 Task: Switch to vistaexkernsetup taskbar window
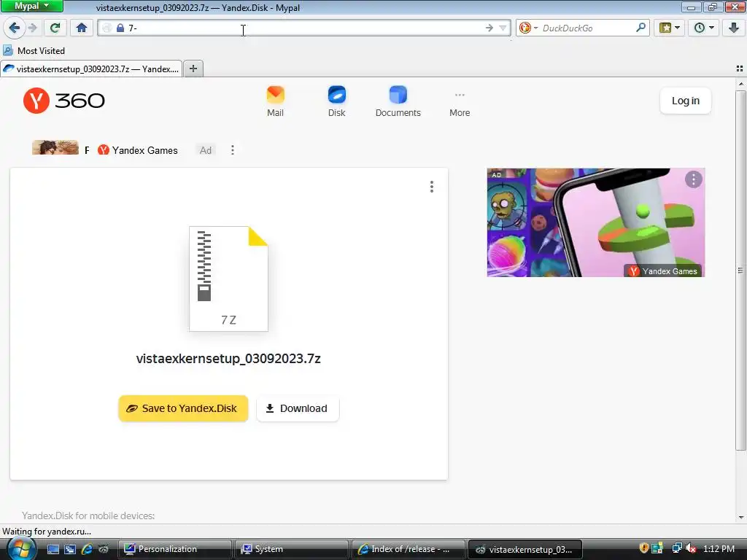[525, 549]
